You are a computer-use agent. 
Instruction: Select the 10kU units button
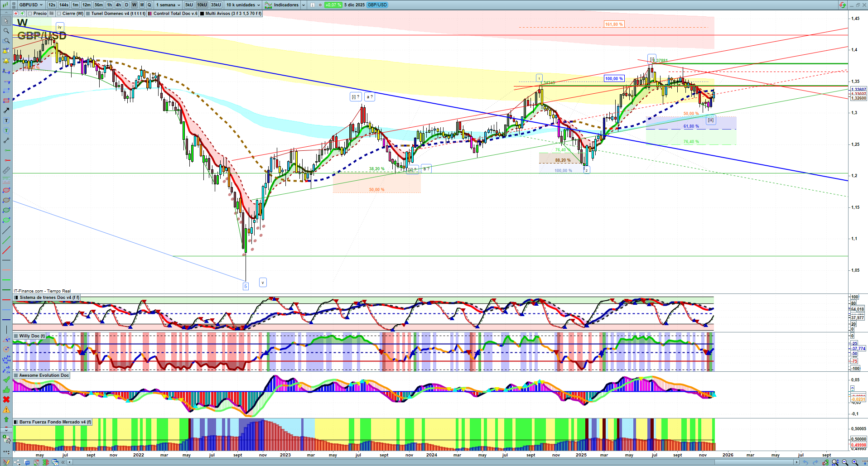tap(202, 5)
